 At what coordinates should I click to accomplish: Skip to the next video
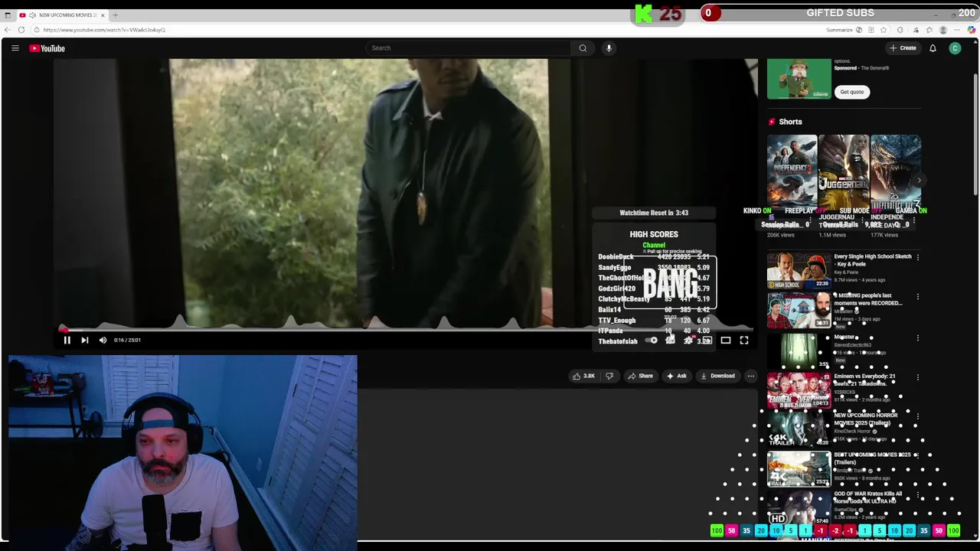(x=85, y=340)
